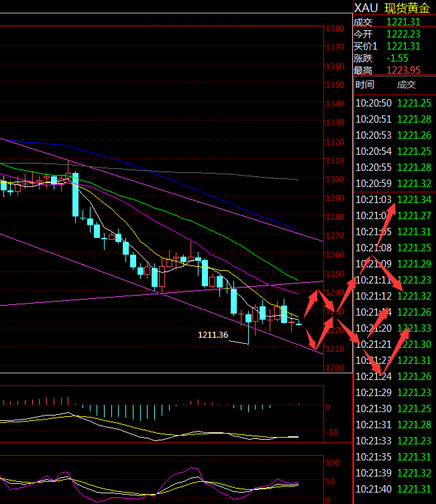
Task: Click the -10 label on MACD axis
Action: [332, 432]
